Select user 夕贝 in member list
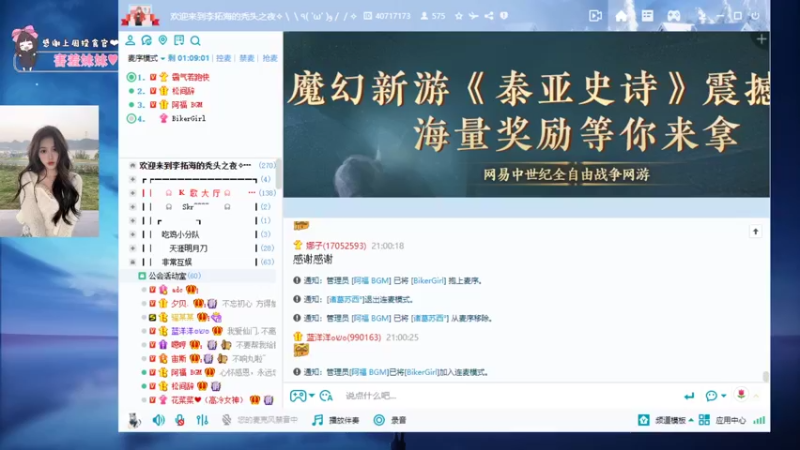Image resolution: width=800 pixels, height=450 pixels. tap(179, 304)
